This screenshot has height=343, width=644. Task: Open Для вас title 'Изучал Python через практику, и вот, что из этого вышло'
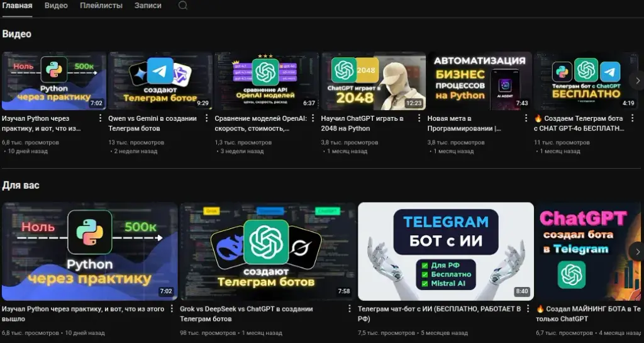coord(83,314)
